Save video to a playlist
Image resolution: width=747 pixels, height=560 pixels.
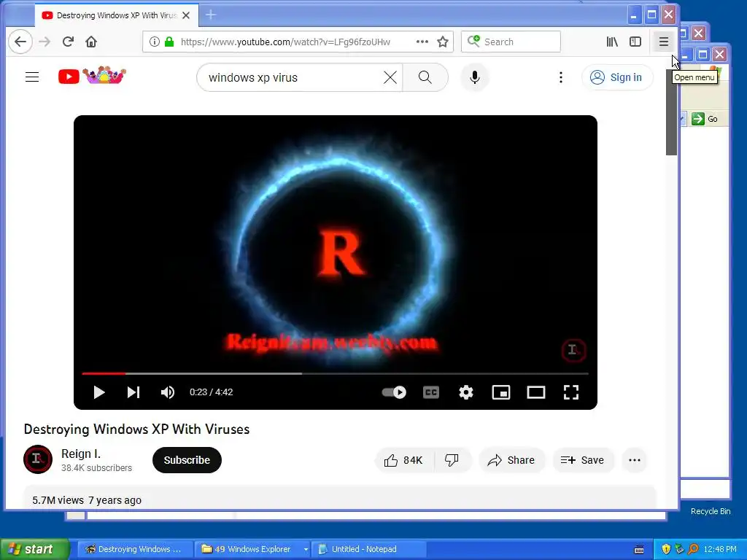(583, 460)
